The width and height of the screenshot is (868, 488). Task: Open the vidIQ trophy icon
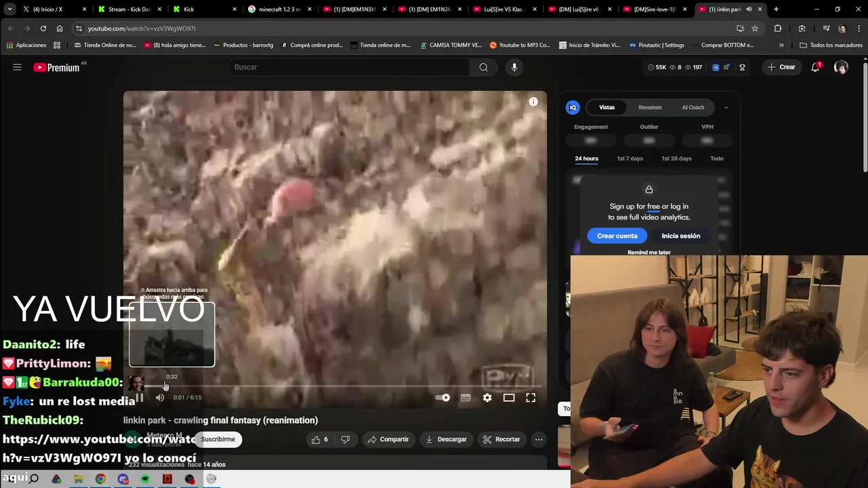742,67
